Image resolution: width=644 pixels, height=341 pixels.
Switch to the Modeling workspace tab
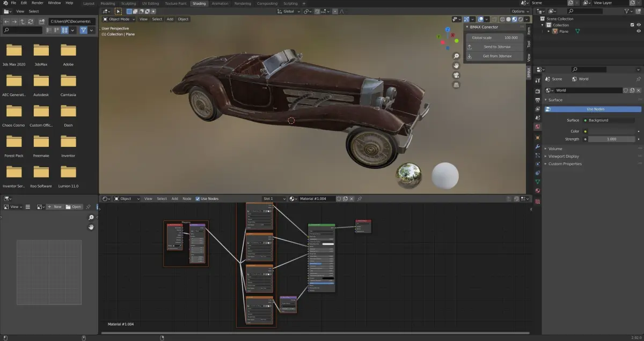click(x=108, y=3)
